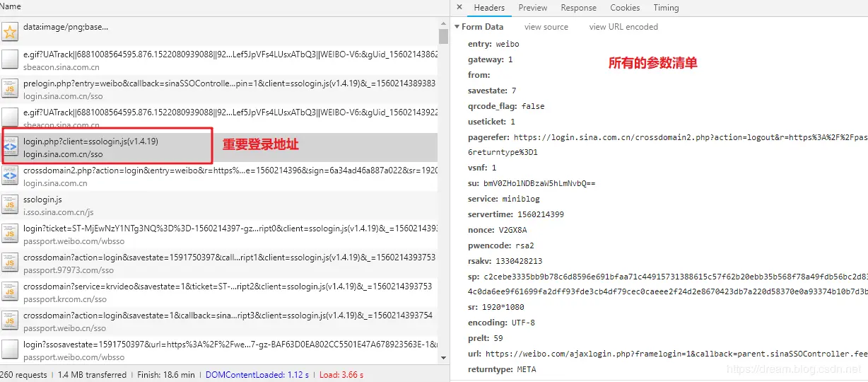Click the rsakv: 1330428213 parameter
The width and height of the screenshot is (868, 382).
click(505, 261)
